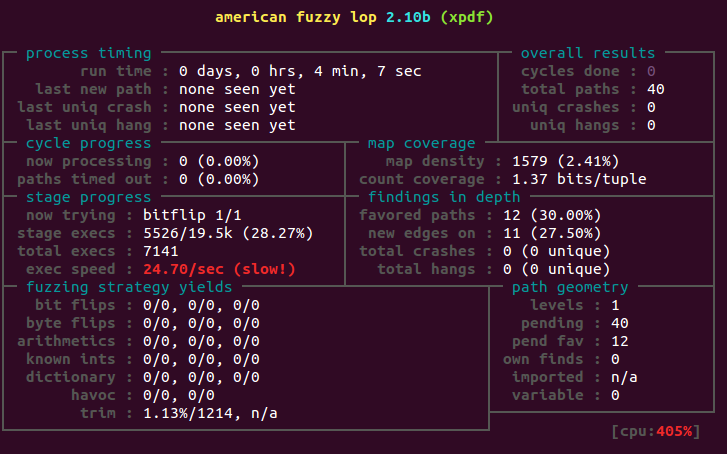Click the 'last new path' value
This screenshot has width=727, height=454.
[x=237, y=89]
